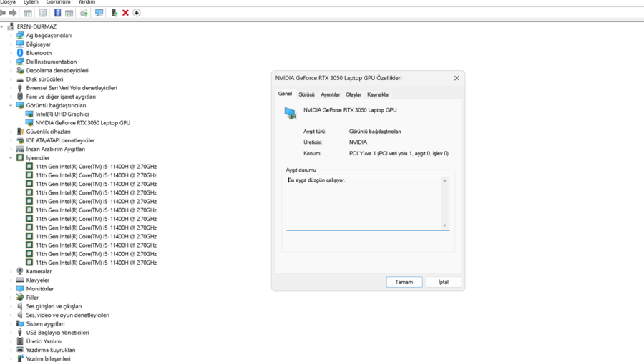This screenshot has width=644, height=362.
Task: Click the Bluetooth category icon
Action: (20, 53)
